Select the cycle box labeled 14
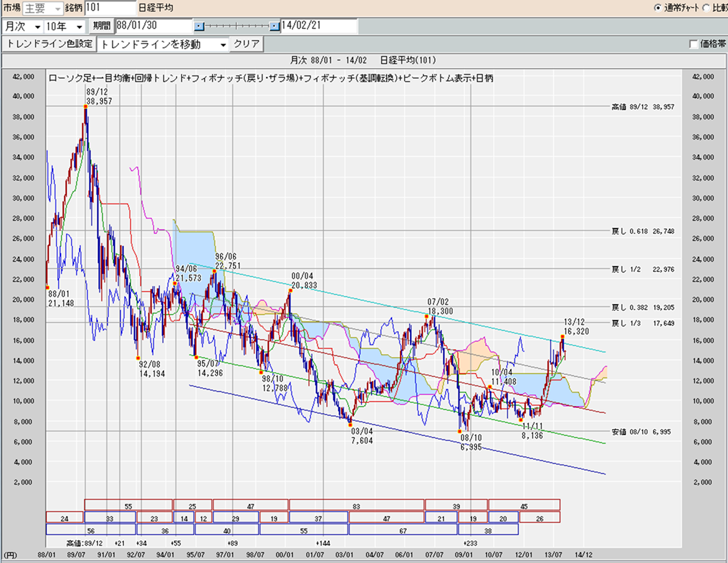The height and width of the screenshot is (563, 728). click(x=184, y=517)
